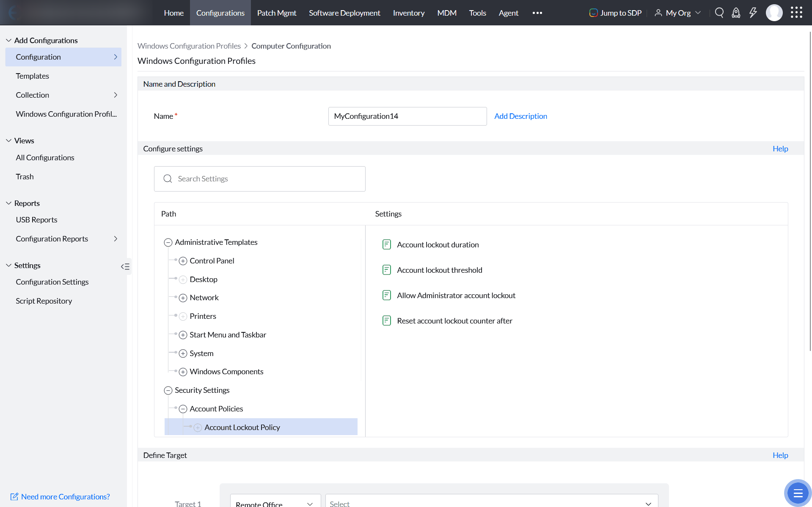Open Trash in the sidebar

(x=25, y=177)
